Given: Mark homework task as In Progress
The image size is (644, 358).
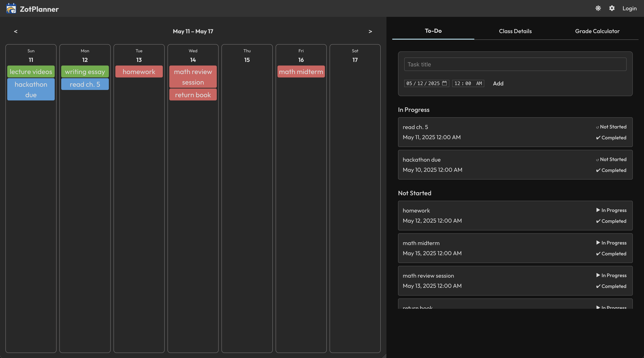Looking at the screenshot, I should pos(611,210).
